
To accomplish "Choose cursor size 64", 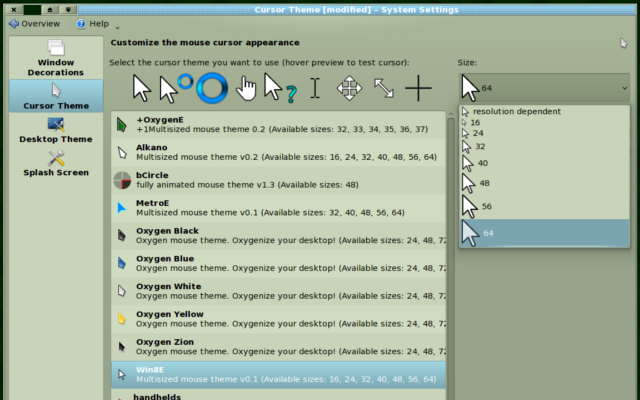I will (x=544, y=233).
